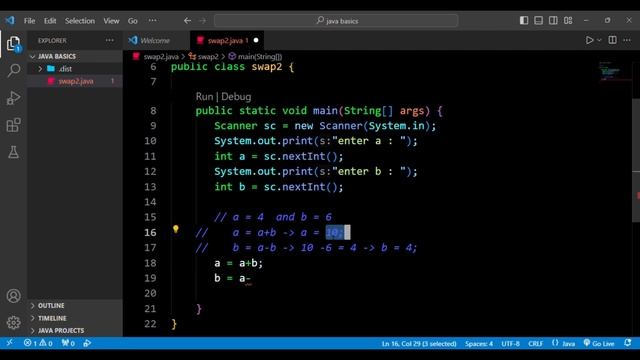
Task: Open the Explorer view in activity bar
Action: (13, 44)
